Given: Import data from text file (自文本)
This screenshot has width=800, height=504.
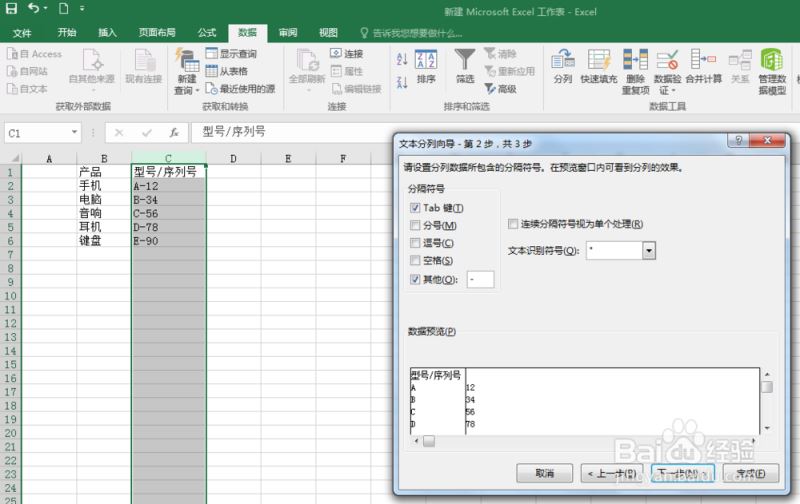Looking at the screenshot, I should (27, 89).
